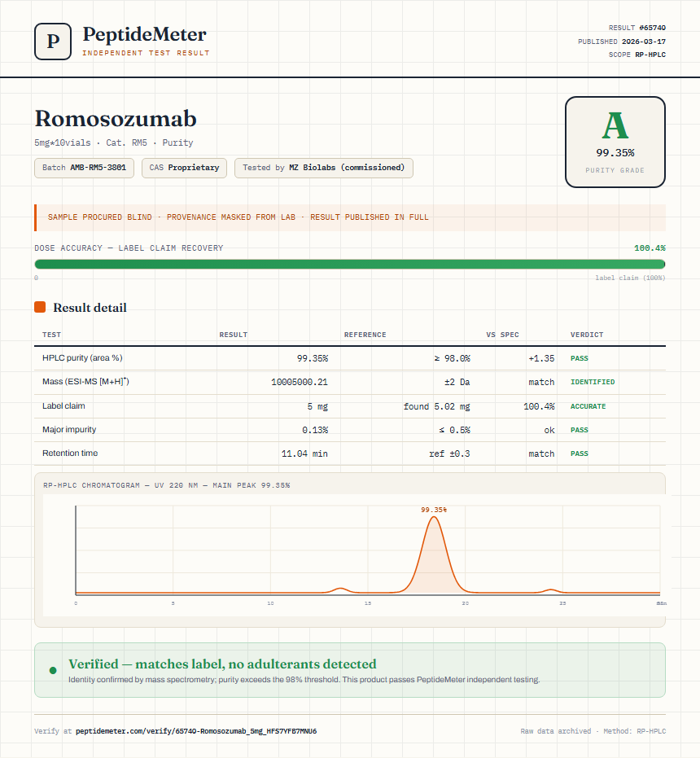Image resolution: width=700 pixels, height=758 pixels.
Task: Click the ref ±0.3 reference value
Action: [x=449, y=453]
